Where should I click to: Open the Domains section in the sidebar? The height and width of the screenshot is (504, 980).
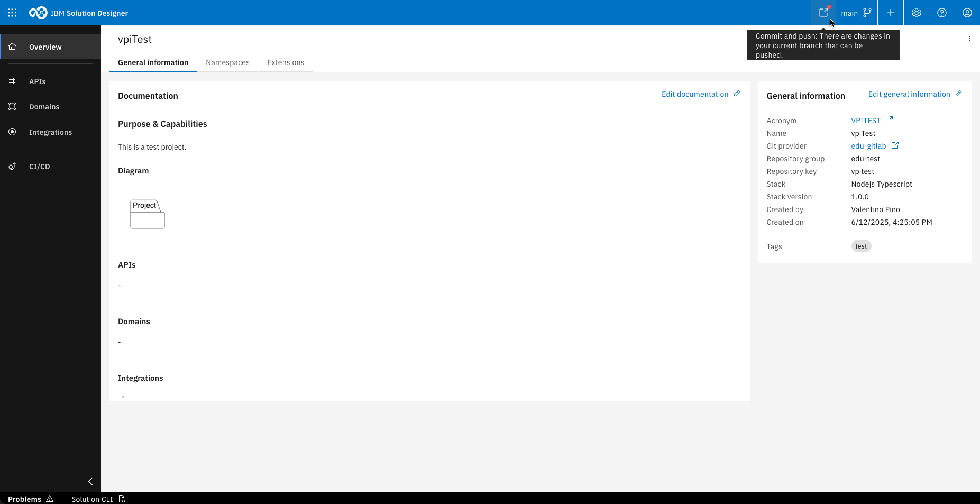pos(44,106)
